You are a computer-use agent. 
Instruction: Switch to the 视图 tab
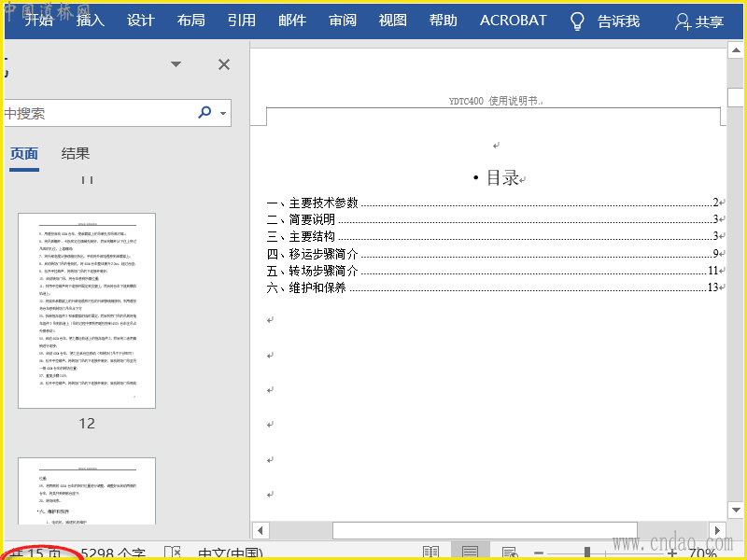click(x=392, y=21)
